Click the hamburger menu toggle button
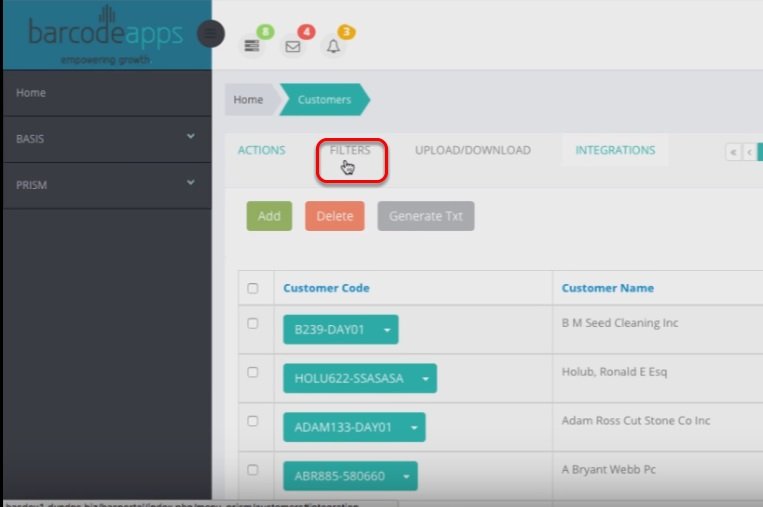Screen dimensions: 763x507 (211, 34)
